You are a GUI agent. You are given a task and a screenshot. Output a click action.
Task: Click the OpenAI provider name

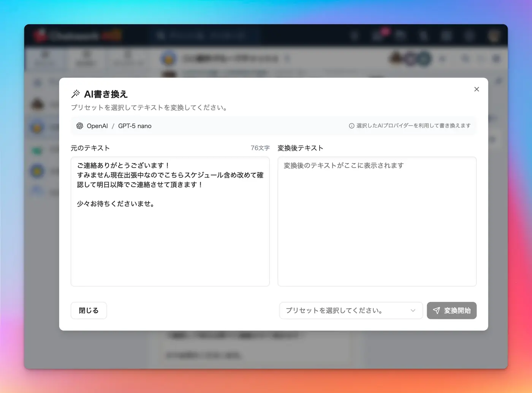[x=97, y=126]
